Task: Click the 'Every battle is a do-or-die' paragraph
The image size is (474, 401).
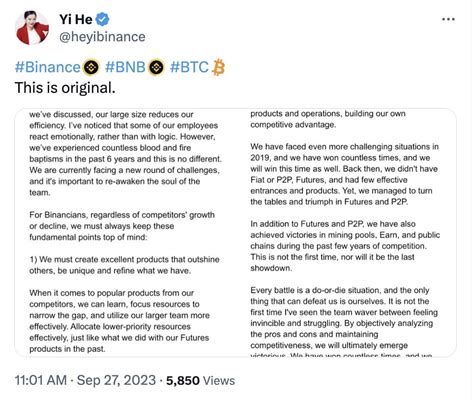Action: tap(344, 322)
